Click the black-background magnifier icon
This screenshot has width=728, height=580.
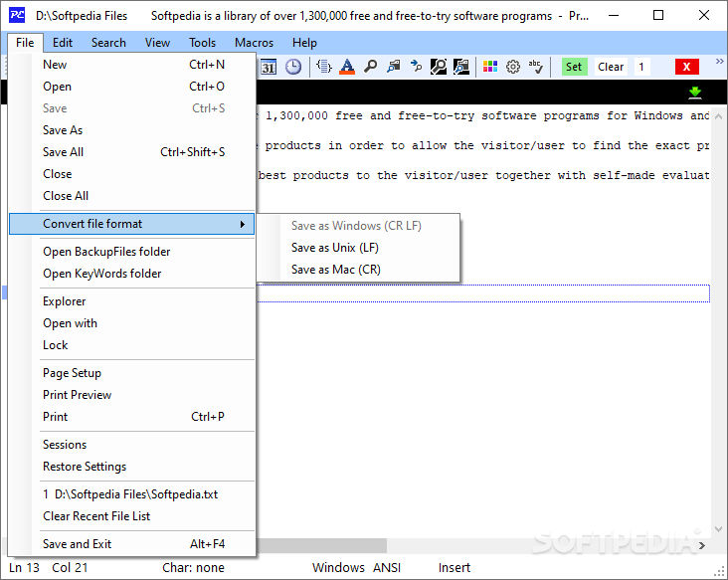(x=439, y=67)
